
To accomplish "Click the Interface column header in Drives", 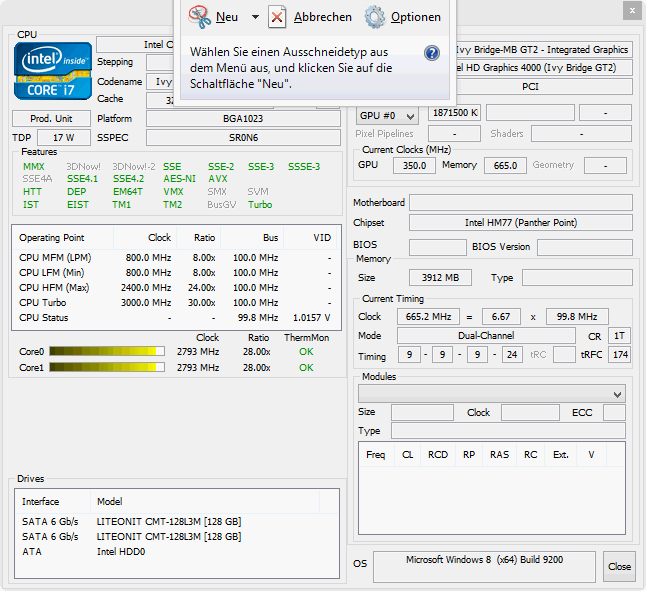I will tap(52, 502).
